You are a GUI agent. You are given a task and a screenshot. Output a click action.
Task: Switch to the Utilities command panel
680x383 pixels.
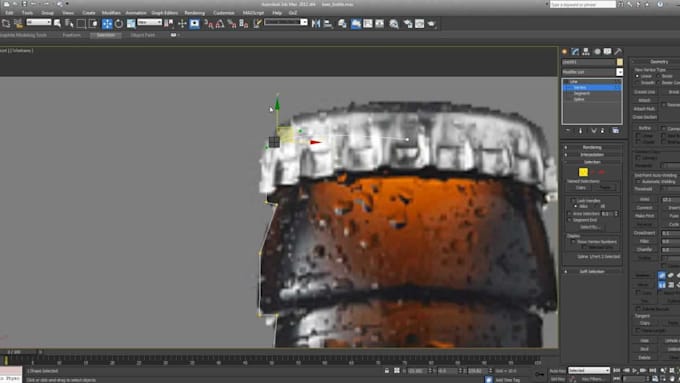618,52
